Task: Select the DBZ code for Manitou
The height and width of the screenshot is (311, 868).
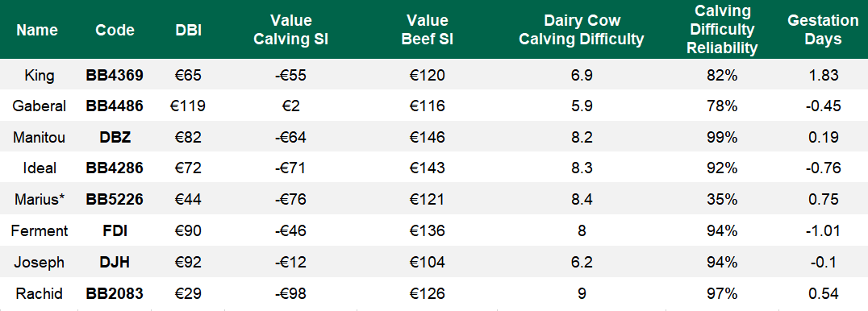Action: (x=115, y=137)
